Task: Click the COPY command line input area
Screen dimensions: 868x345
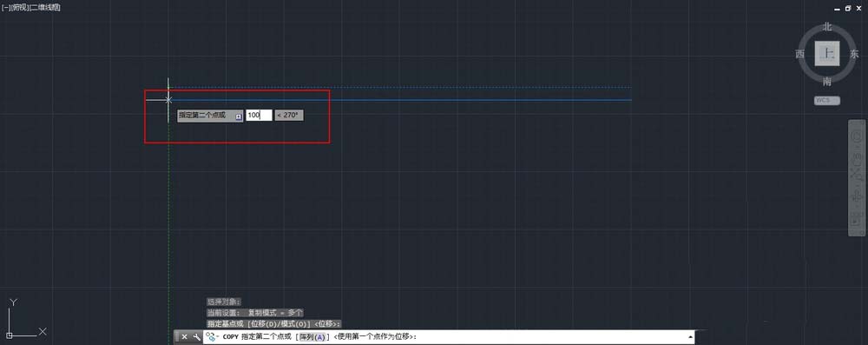Action: [449, 336]
